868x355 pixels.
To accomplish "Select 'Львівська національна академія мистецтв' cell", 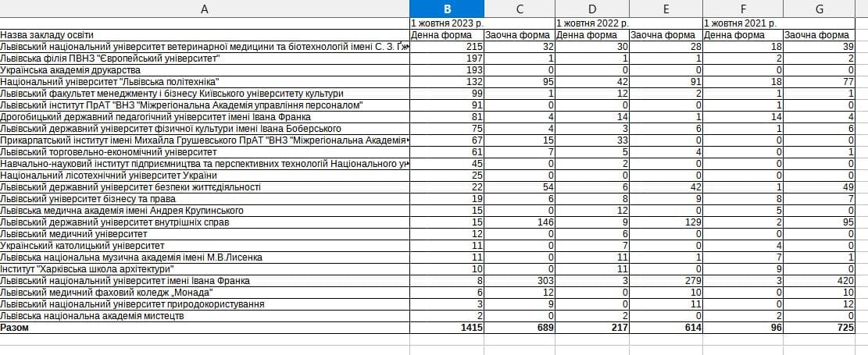I will pyautogui.click(x=92, y=316).
